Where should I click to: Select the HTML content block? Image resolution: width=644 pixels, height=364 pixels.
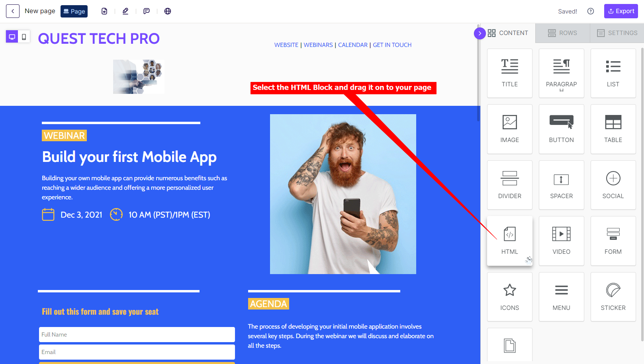tap(509, 241)
